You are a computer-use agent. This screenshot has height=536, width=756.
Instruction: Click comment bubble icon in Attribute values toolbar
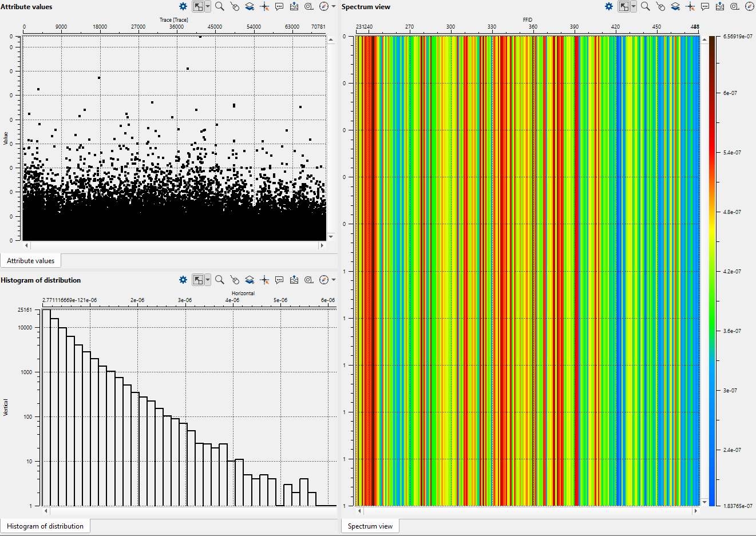click(x=279, y=6)
